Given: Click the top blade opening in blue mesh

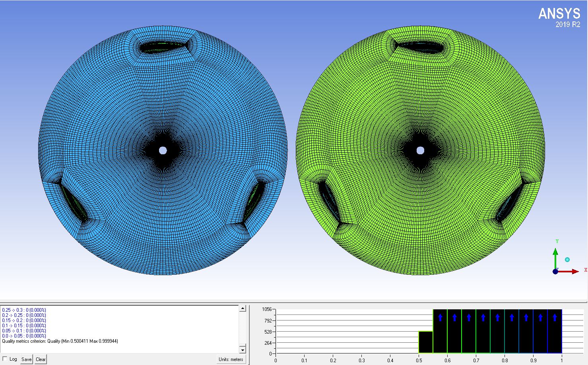Looking at the screenshot, I should (163, 47).
